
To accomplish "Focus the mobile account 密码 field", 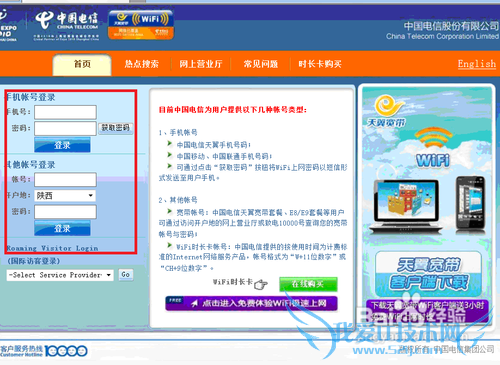I will tap(65, 128).
